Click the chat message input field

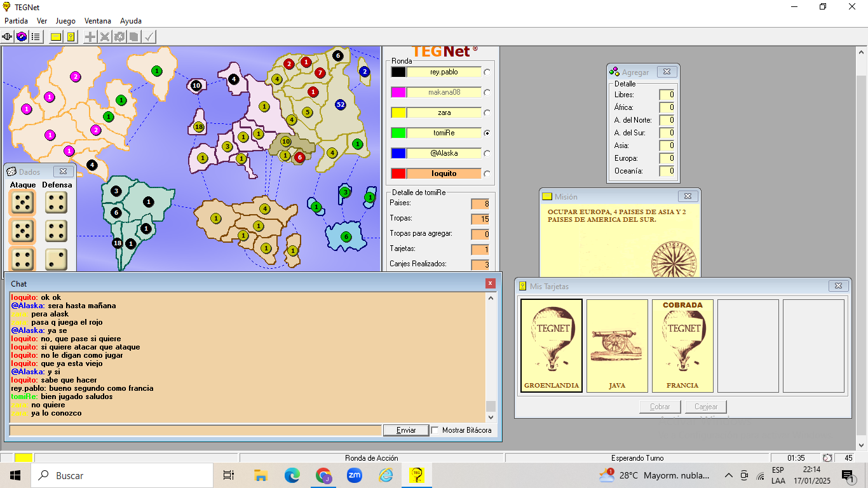coord(196,430)
